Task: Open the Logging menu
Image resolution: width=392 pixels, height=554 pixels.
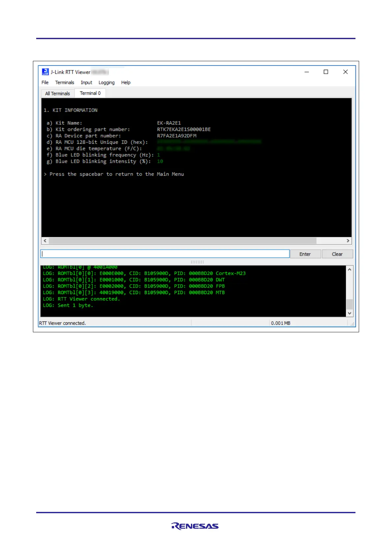Action: tap(107, 83)
